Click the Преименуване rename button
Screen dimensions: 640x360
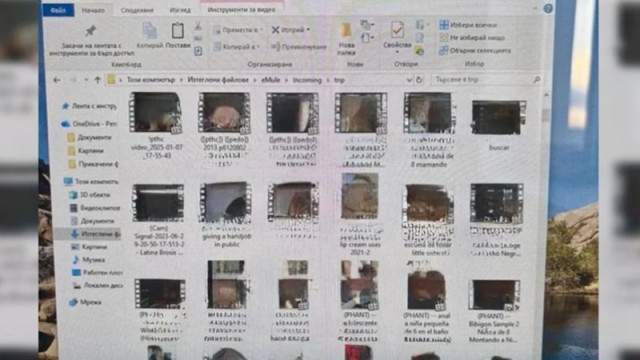pyautogui.click(x=299, y=47)
